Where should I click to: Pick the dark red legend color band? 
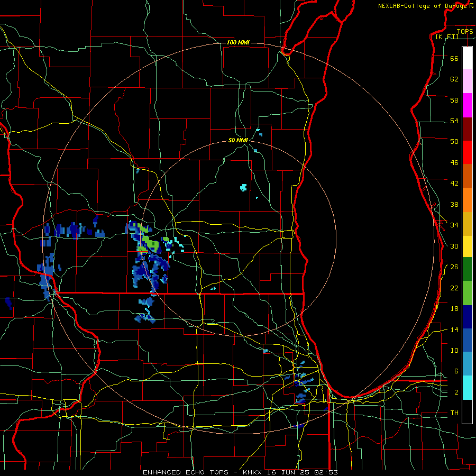(x=467, y=129)
